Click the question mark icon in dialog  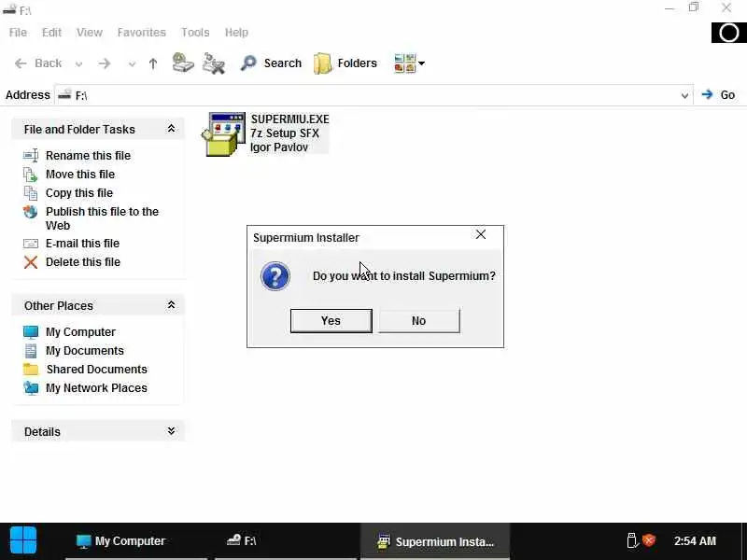click(x=275, y=276)
